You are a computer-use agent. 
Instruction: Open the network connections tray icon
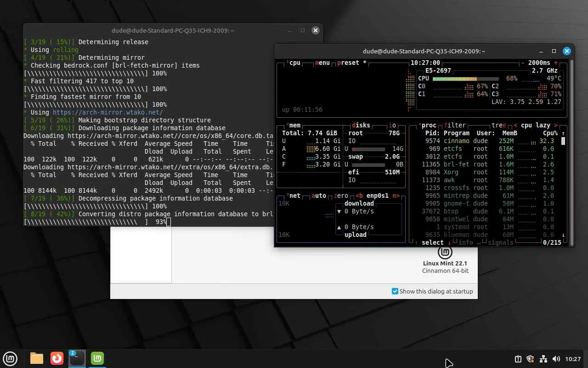pos(543,359)
